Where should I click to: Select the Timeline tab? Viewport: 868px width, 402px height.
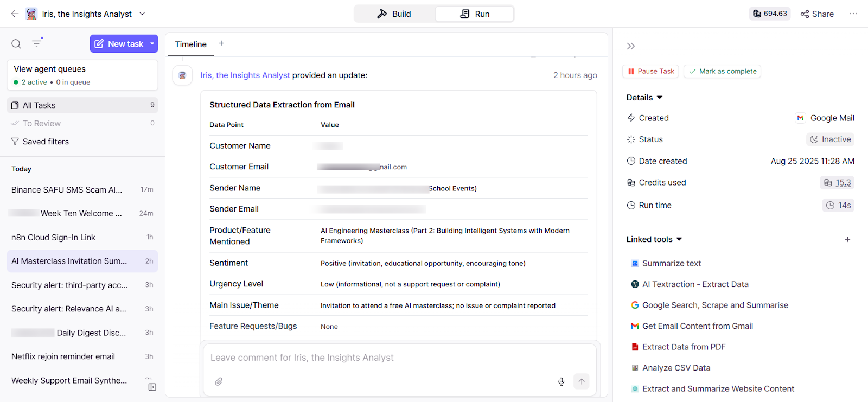(x=190, y=44)
